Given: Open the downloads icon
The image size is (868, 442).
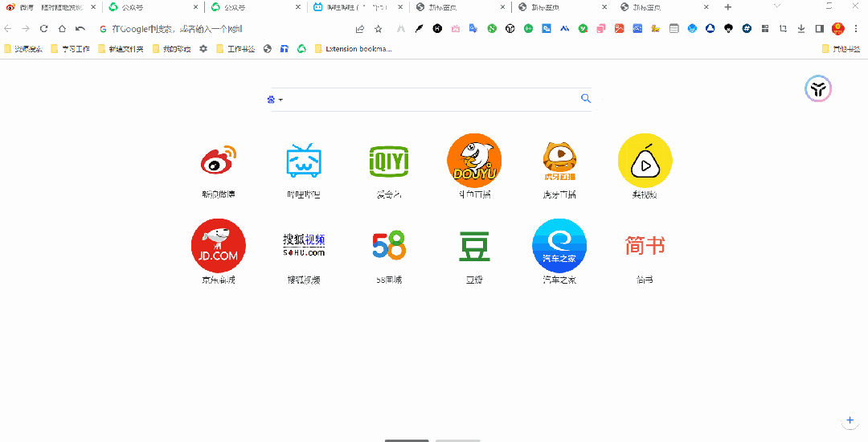Looking at the screenshot, I should tap(801, 29).
